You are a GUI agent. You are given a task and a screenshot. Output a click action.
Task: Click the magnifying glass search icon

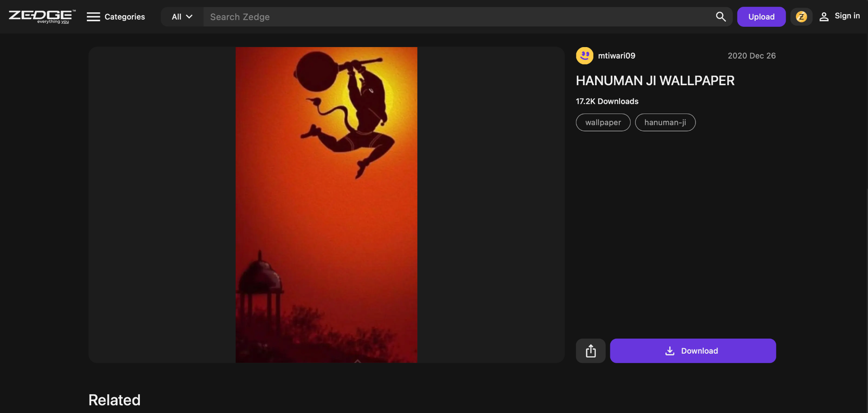721,17
